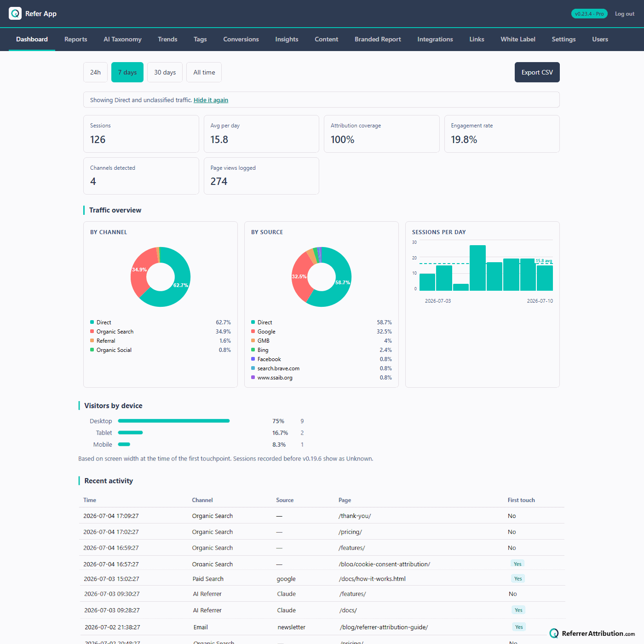The height and width of the screenshot is (644, 644).
Task: Click Organic Search red legend swatch
Action: (x=92, y=331)
